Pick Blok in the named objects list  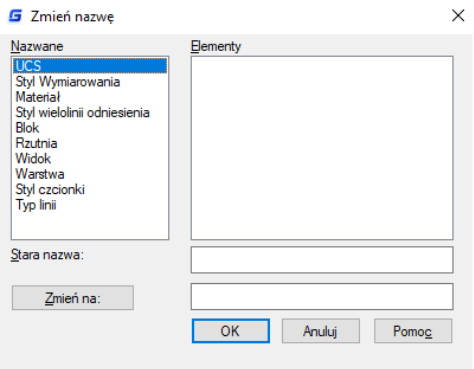click(x=90, y=128)
